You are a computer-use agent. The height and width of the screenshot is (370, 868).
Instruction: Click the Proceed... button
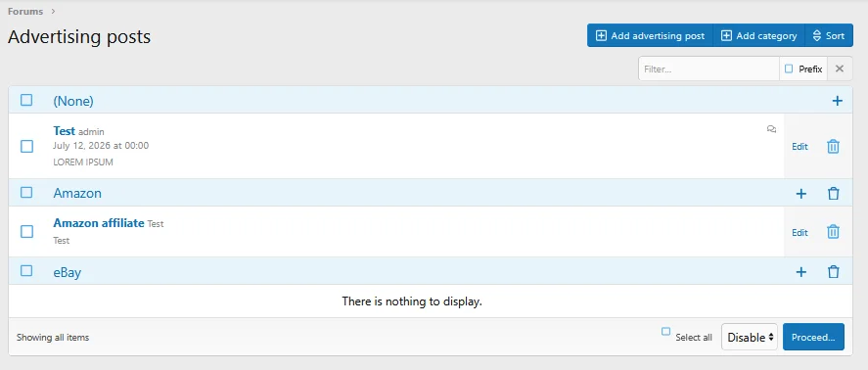coord(813,337)
